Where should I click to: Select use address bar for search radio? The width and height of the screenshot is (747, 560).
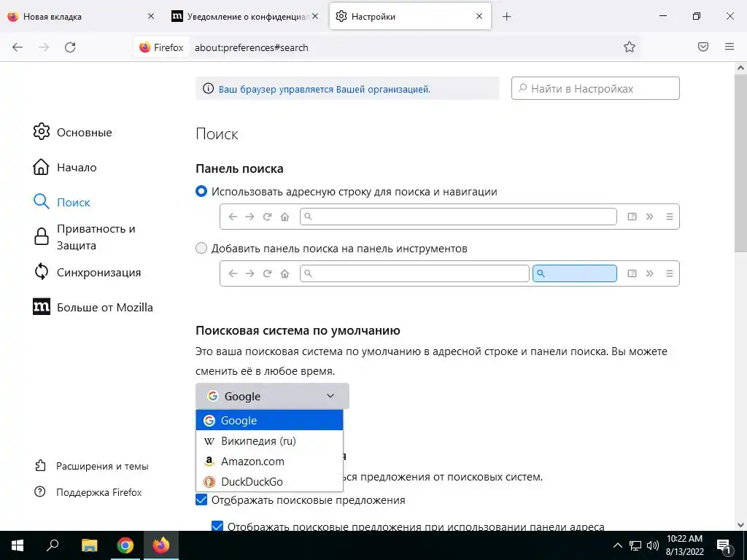(201, 192)
